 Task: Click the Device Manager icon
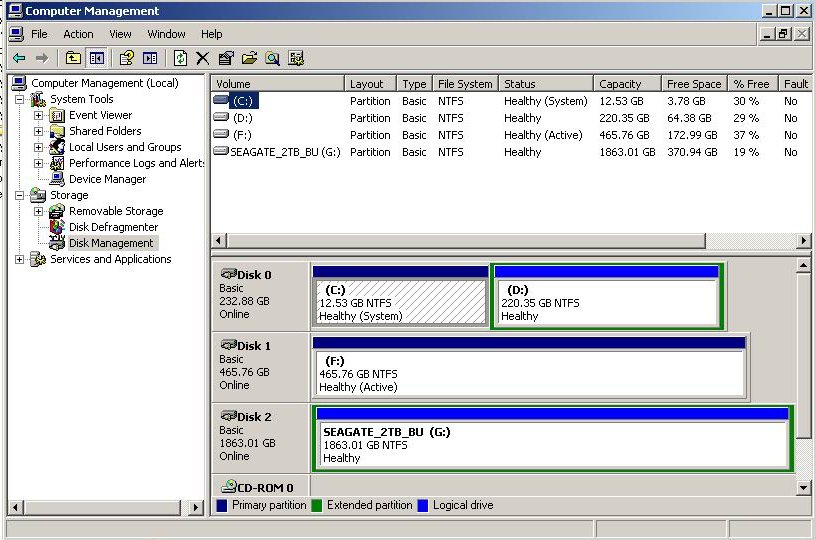[x=57, y=179]
